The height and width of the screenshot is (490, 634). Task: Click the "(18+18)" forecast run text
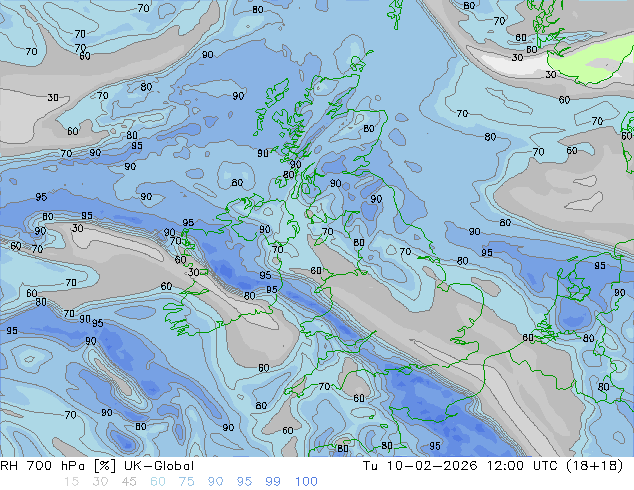(x=594, y=466)
